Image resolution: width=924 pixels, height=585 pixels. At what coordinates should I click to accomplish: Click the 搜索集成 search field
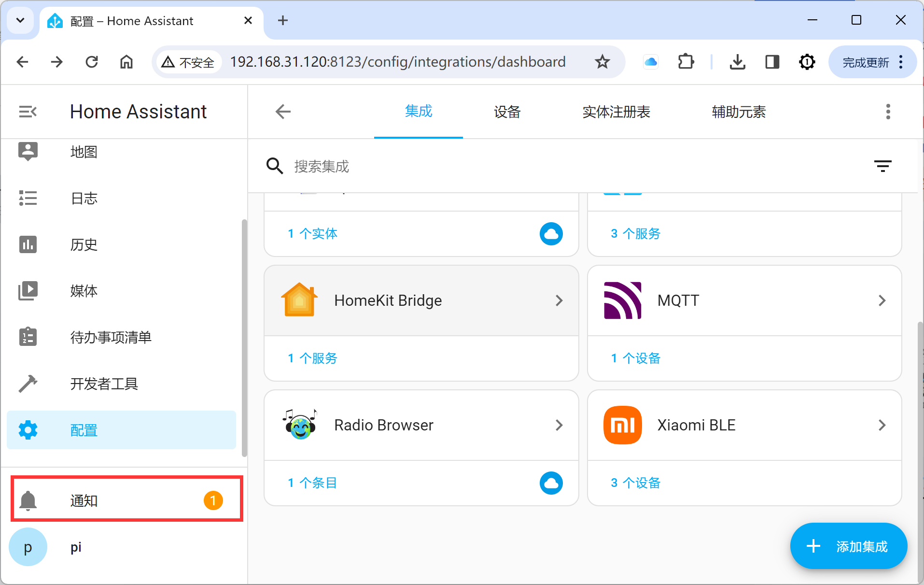click(574, 166)
